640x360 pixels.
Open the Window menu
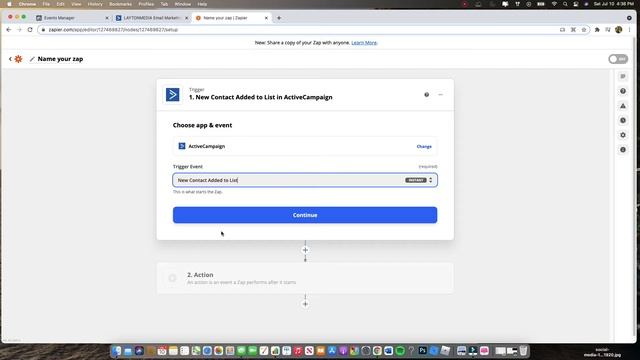coord(182,4)
